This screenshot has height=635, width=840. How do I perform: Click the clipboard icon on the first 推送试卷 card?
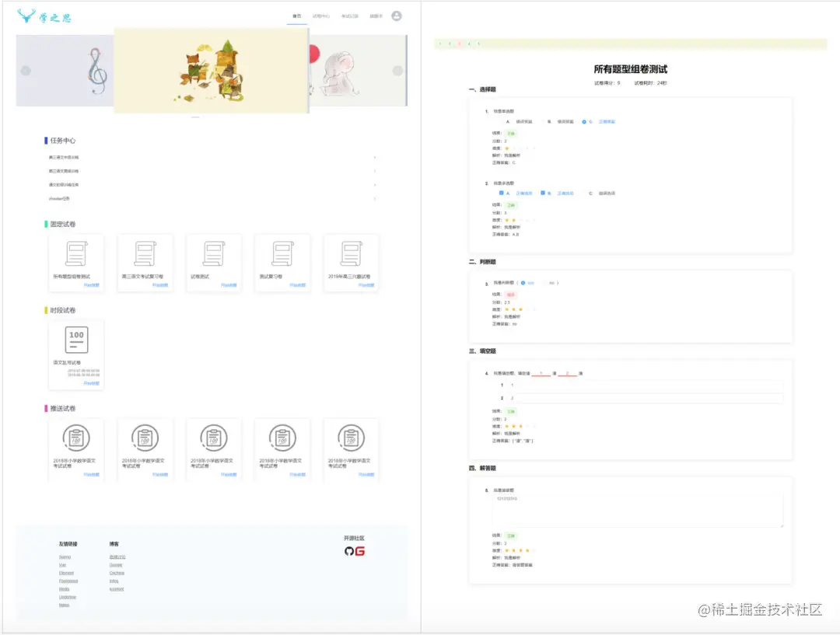[x=76, y=439]
